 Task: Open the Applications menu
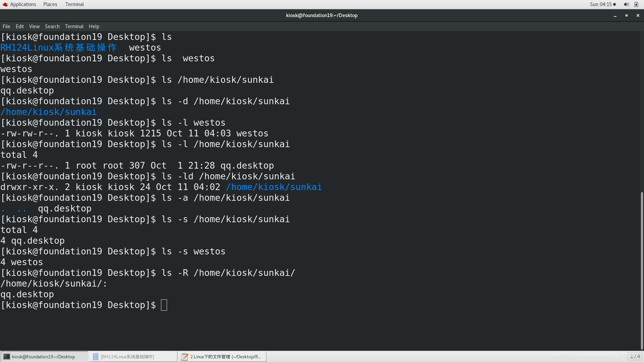(x=23, y=4)
